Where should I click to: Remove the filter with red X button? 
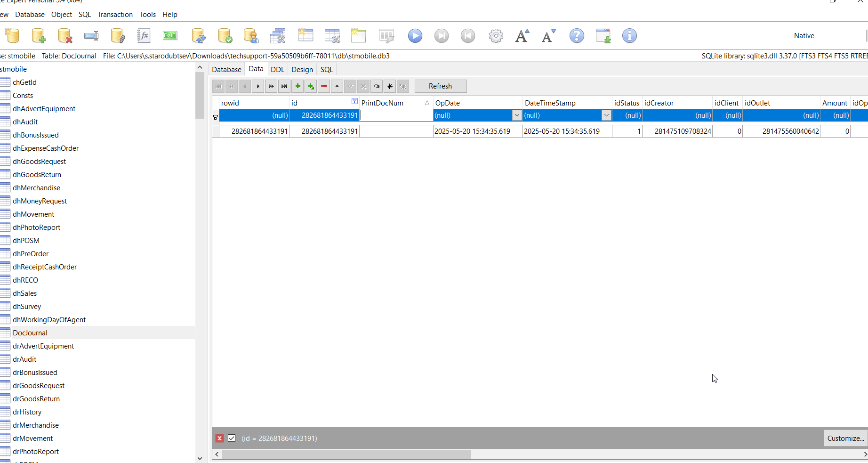tap(219, 438)
